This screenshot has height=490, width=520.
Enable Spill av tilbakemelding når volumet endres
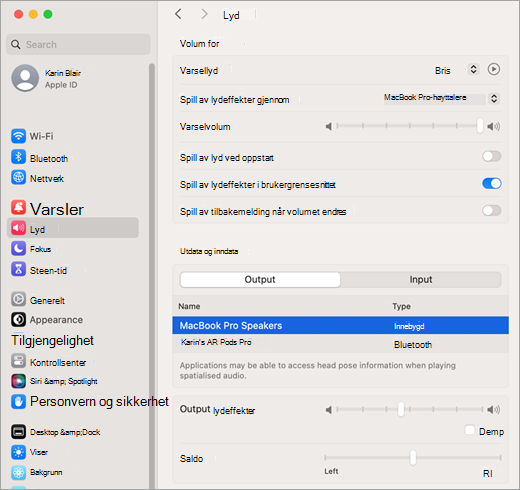pos(492,211)
